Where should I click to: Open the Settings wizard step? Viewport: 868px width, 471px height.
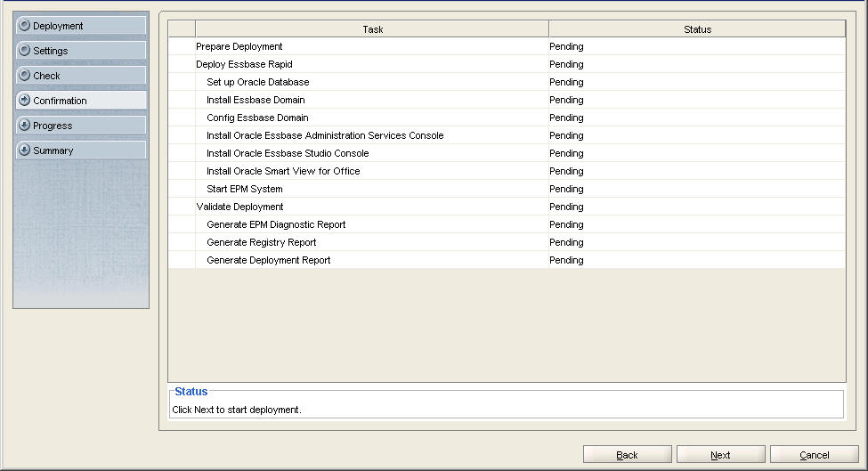click(81, 51)
